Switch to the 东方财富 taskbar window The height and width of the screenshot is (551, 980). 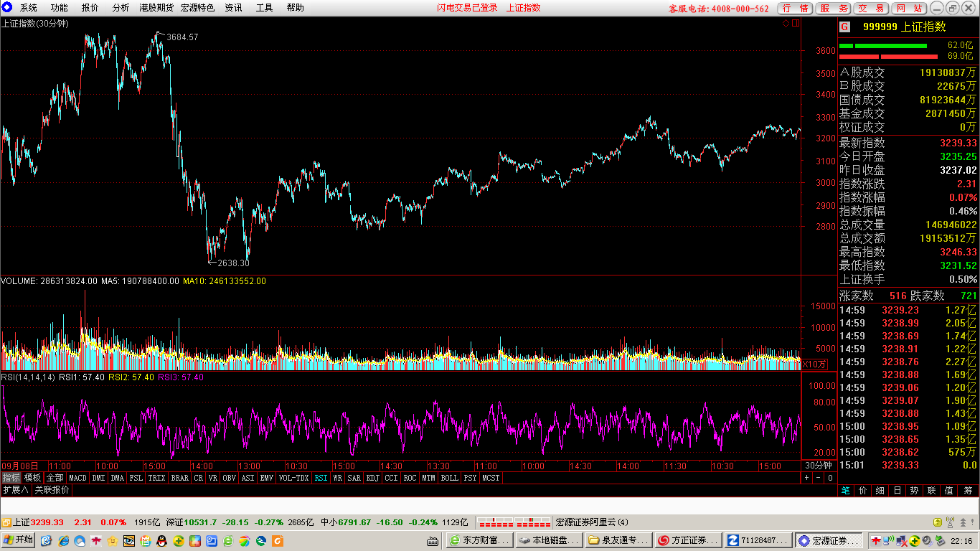click(x=479, y=540)
